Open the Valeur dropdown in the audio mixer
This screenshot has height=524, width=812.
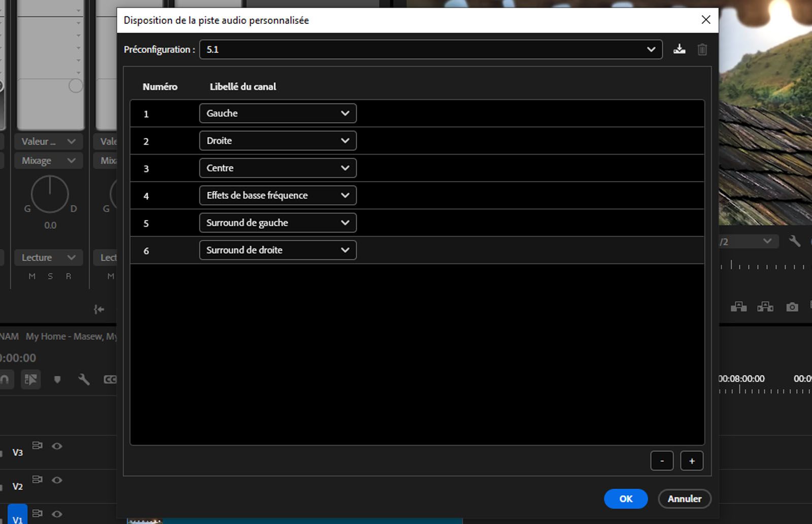pos(49,142)
